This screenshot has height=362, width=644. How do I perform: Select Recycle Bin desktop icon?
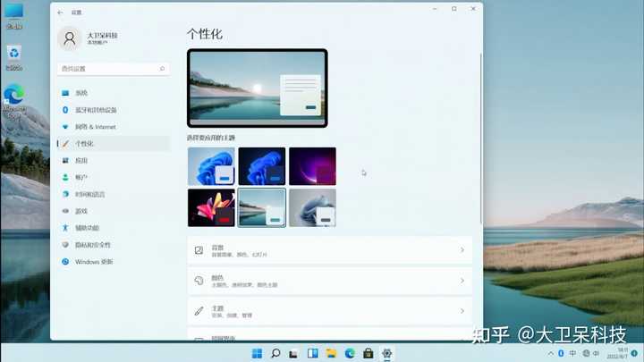[14, 58]
